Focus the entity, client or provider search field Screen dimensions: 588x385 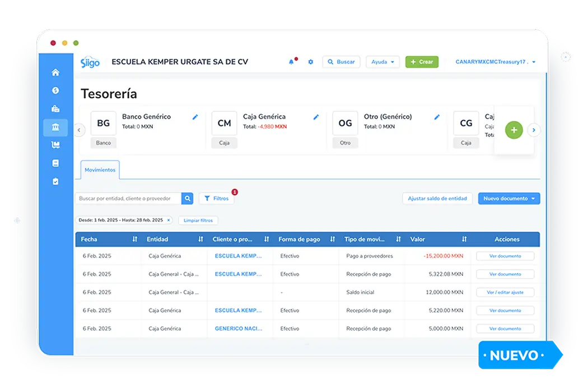[x=129, y=199]
